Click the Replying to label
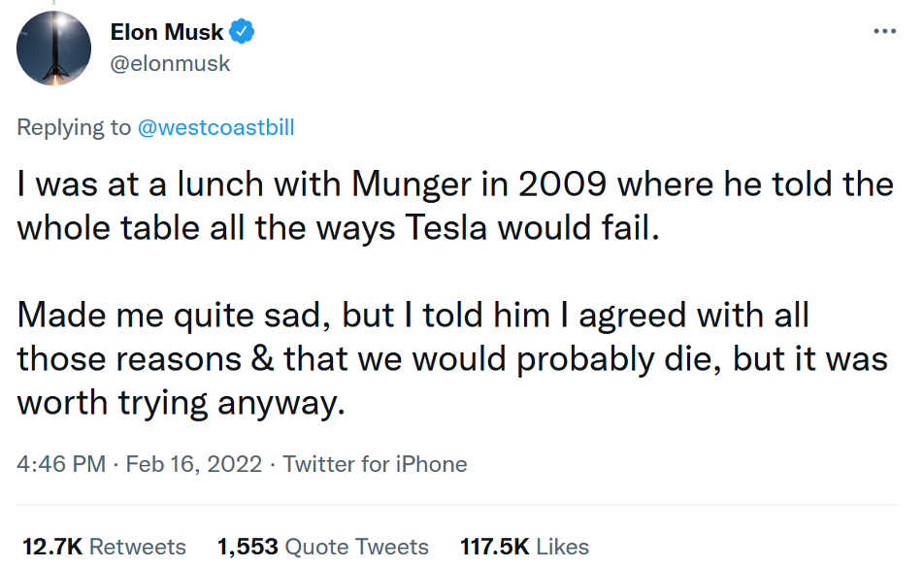 coord(74,127)
